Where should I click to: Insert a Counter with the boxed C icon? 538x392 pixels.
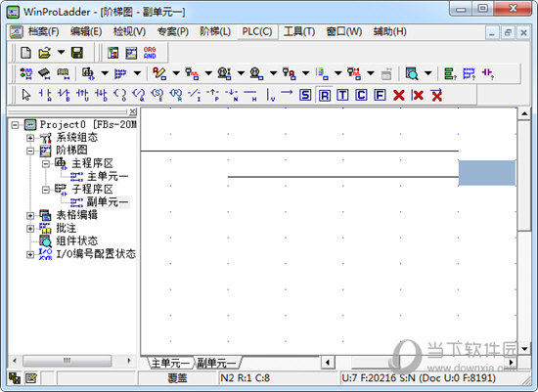coord(361,95)
